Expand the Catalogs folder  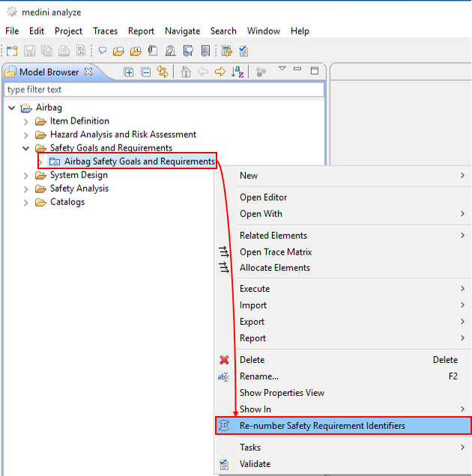[25, 203]
